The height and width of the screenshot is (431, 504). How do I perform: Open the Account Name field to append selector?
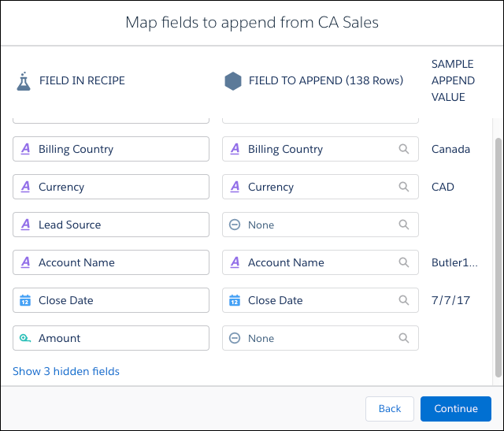(321, 262)
